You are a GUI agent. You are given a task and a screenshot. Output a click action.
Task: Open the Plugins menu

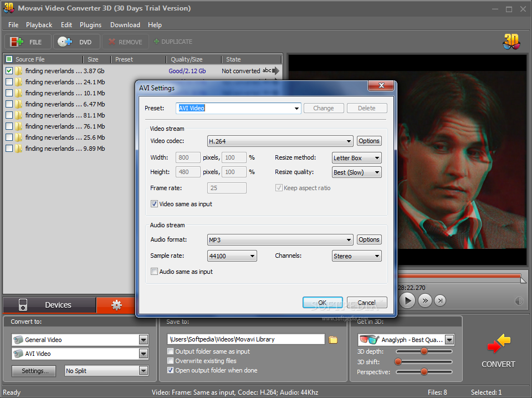pyautogui.click(x=90, y=25)
